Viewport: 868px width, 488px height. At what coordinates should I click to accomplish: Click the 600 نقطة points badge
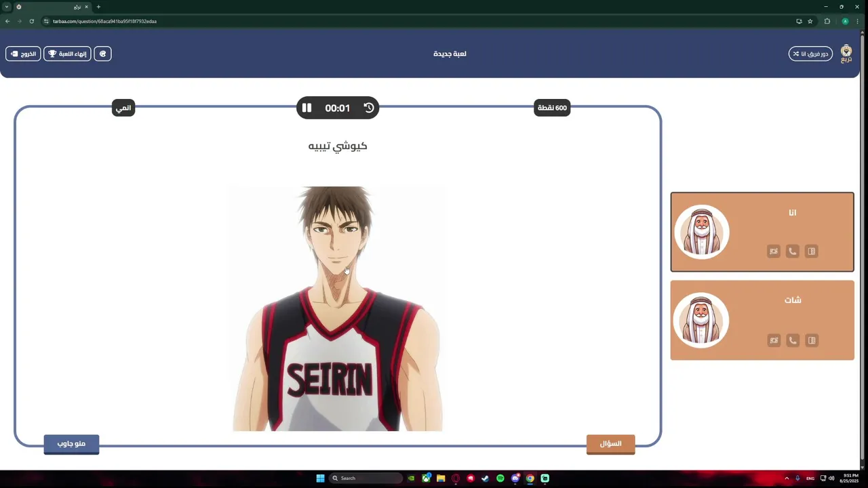(552, 108)
